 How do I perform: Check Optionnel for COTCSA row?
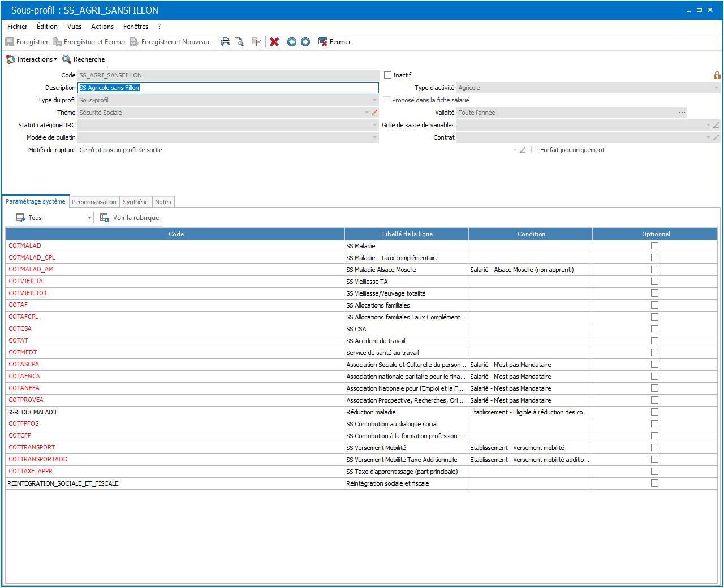(654, 329)
